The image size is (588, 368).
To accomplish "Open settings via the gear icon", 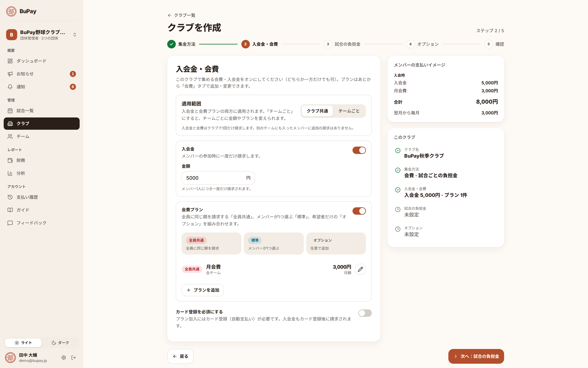I will coord(64,358).
